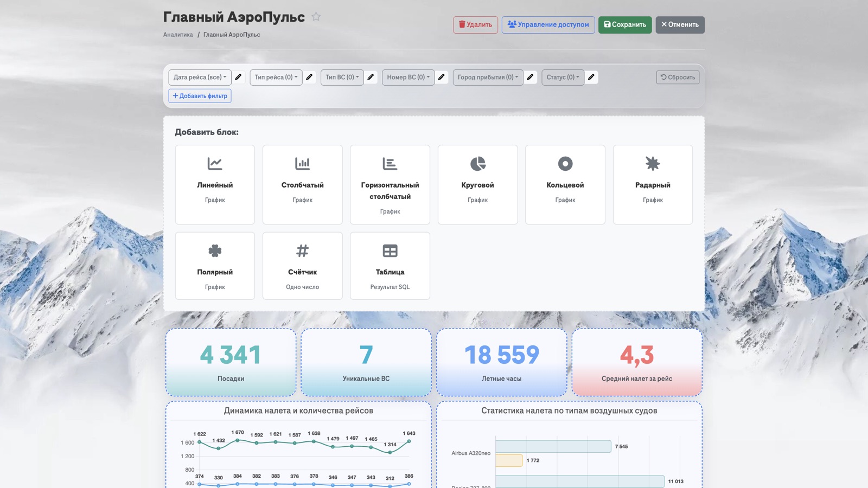
Task: Add a Радарный chart block
Action: point(653,184)
